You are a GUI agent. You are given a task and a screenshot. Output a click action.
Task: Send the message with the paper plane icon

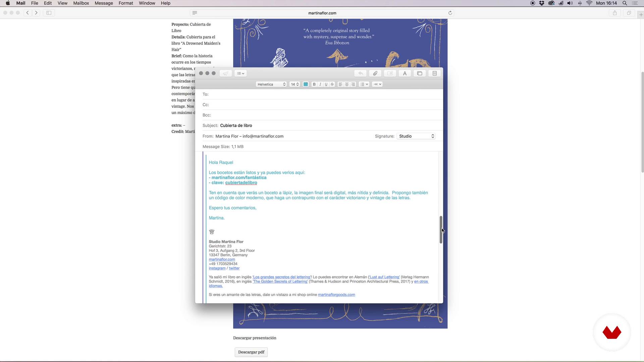tap(226, 73)
